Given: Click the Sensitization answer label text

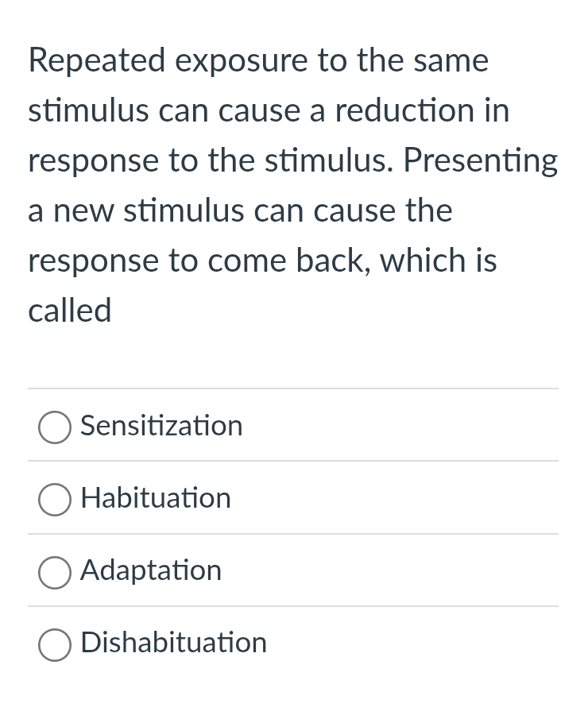Looking at the screenshot, I should (161, 426).
